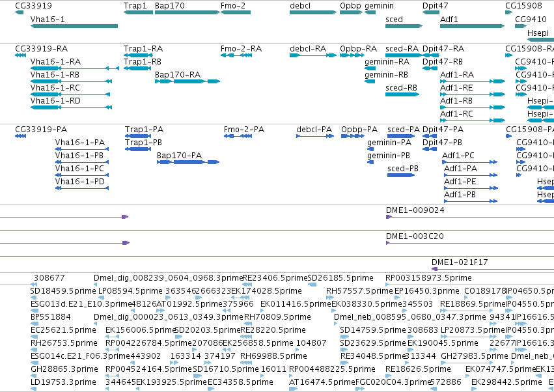The height and width of the screenshot is (392, 554).
Task: Select protein Adf1-PB
Action: 471,201
